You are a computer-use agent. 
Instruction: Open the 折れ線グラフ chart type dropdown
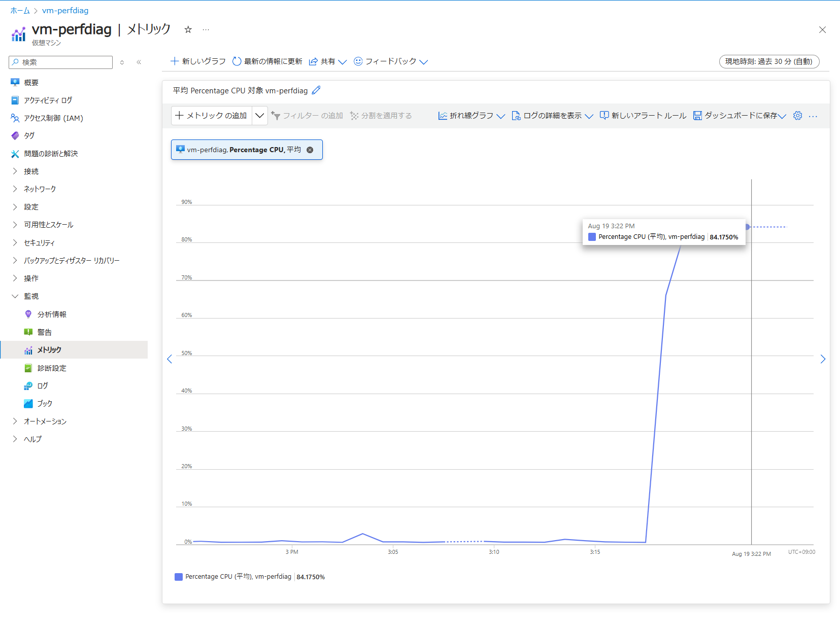click(472, 116)
